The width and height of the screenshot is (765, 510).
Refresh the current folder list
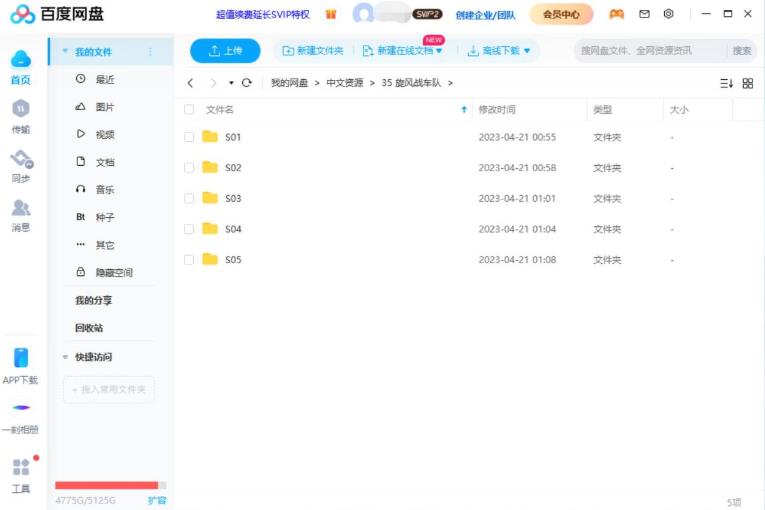click(247, 82)
